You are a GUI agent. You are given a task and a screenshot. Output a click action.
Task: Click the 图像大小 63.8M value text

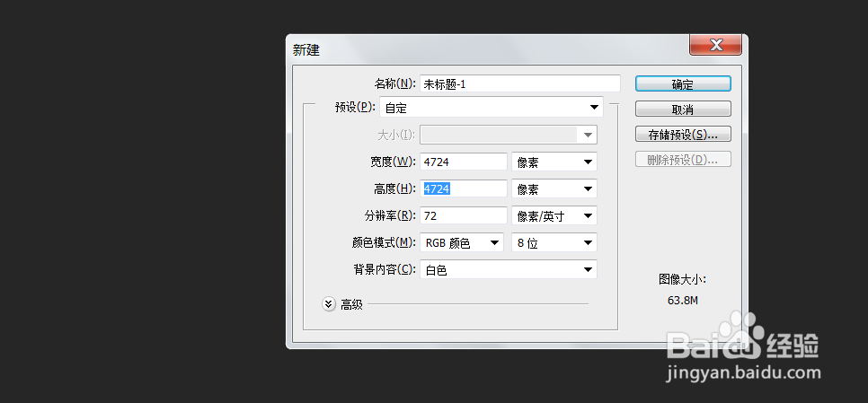pyautogui.click(x=683, y=302)
